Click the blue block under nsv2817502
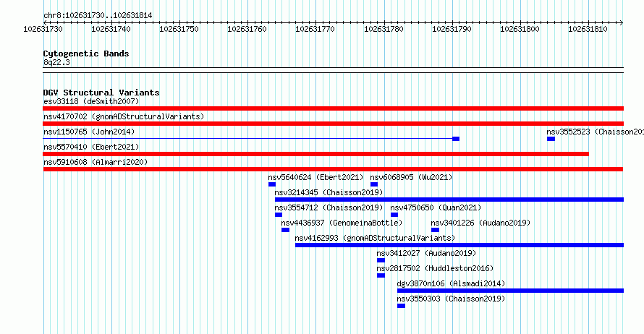This screenshot has height=334, width=644. (x=381, y=275)
